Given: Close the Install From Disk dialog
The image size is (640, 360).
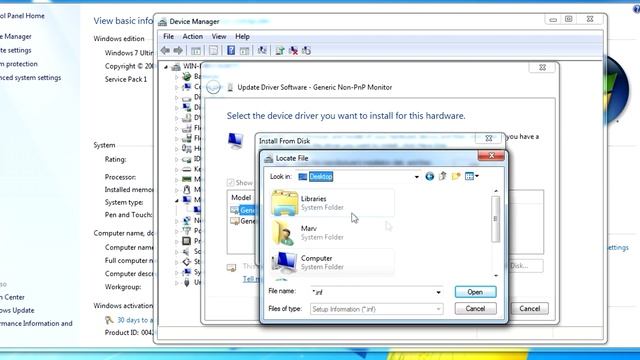Looking at the screenshot, I should 489,138.
